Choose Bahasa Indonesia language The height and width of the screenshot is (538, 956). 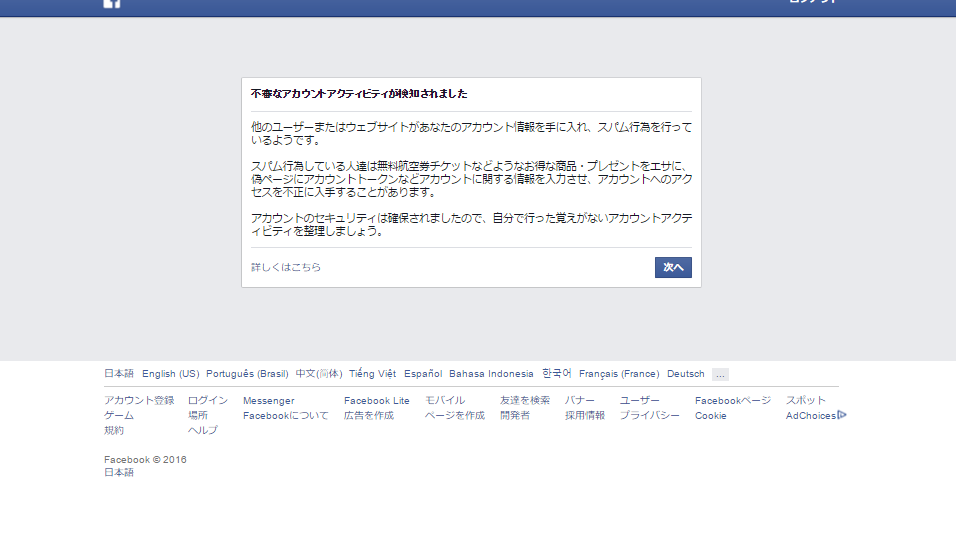click(491, 374)
